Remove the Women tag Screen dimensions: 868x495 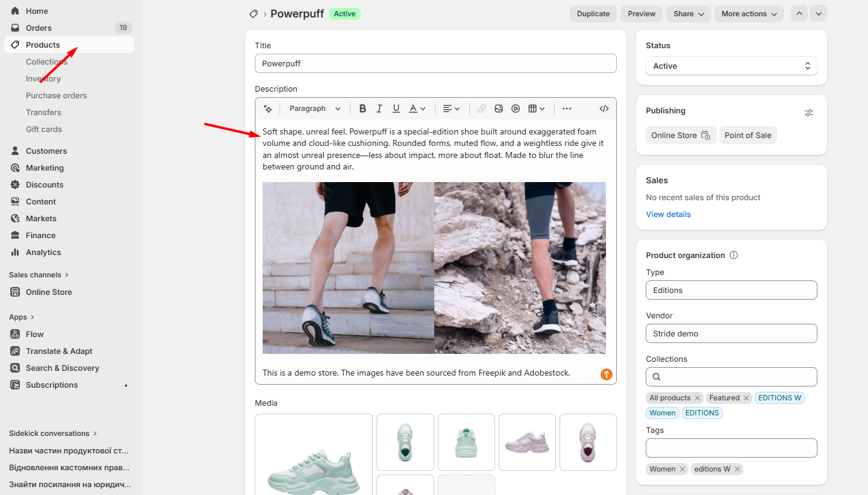(682, 469)
